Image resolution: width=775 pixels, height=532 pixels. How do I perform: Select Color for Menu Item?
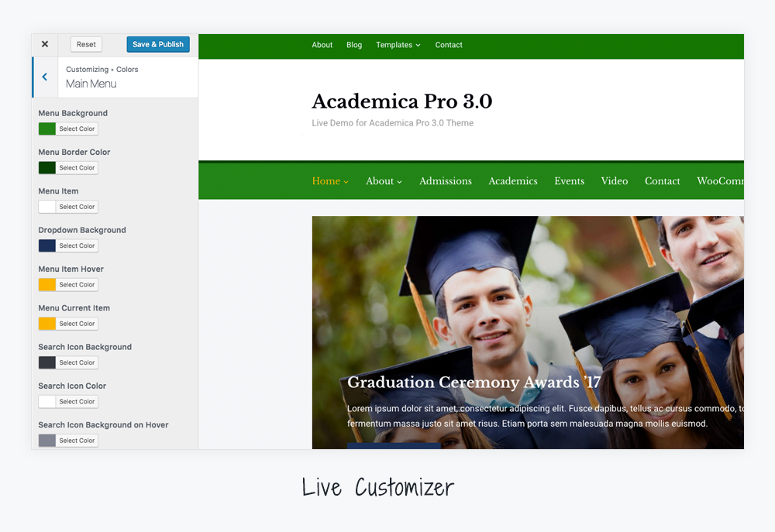point(77,207)
